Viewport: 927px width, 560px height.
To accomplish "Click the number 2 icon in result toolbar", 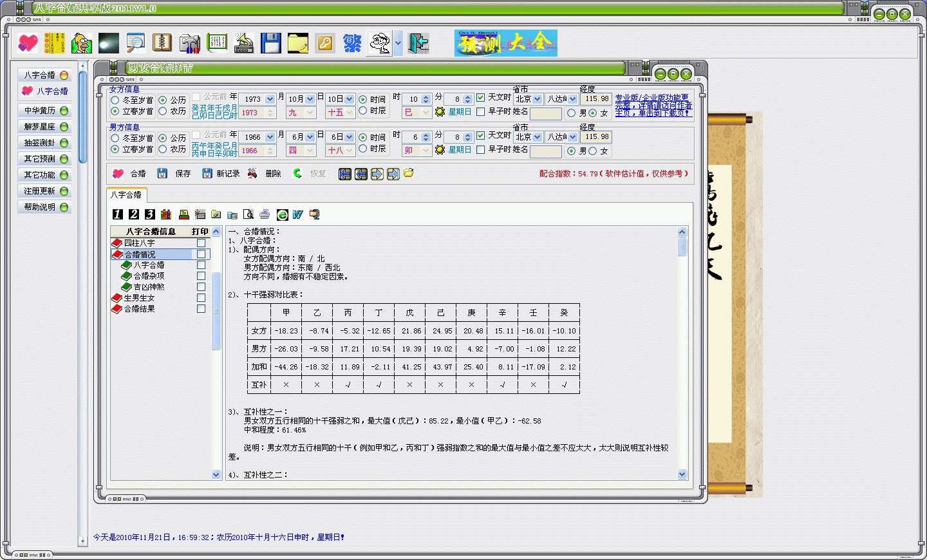I will pyautogui.click(x=134, y=214).
